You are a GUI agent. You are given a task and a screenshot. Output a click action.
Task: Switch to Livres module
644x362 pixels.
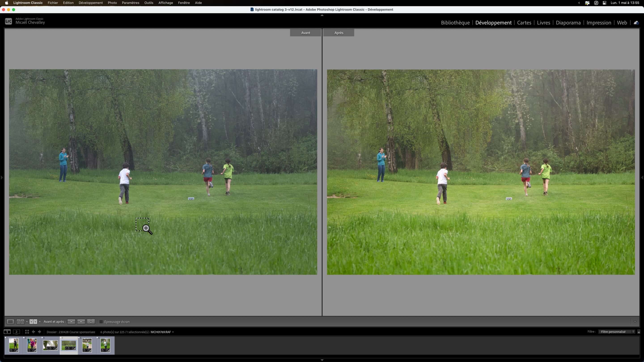(544, 23)
